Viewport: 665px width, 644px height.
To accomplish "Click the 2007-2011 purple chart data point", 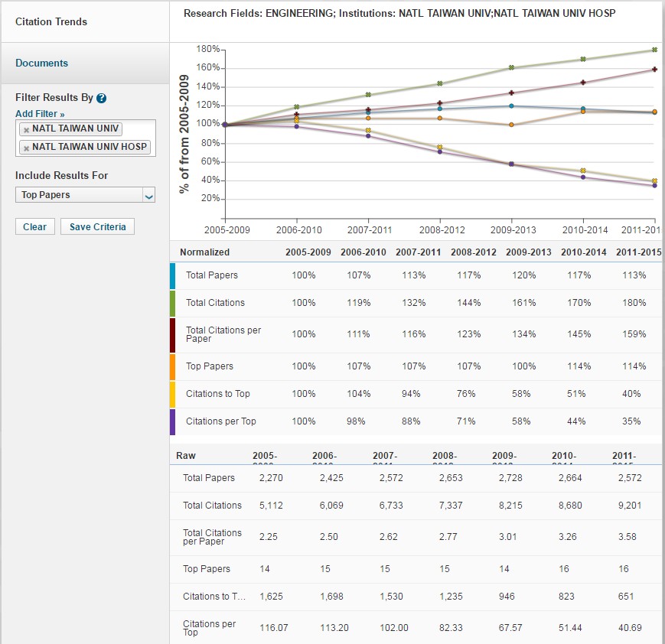I will [368, 135].
